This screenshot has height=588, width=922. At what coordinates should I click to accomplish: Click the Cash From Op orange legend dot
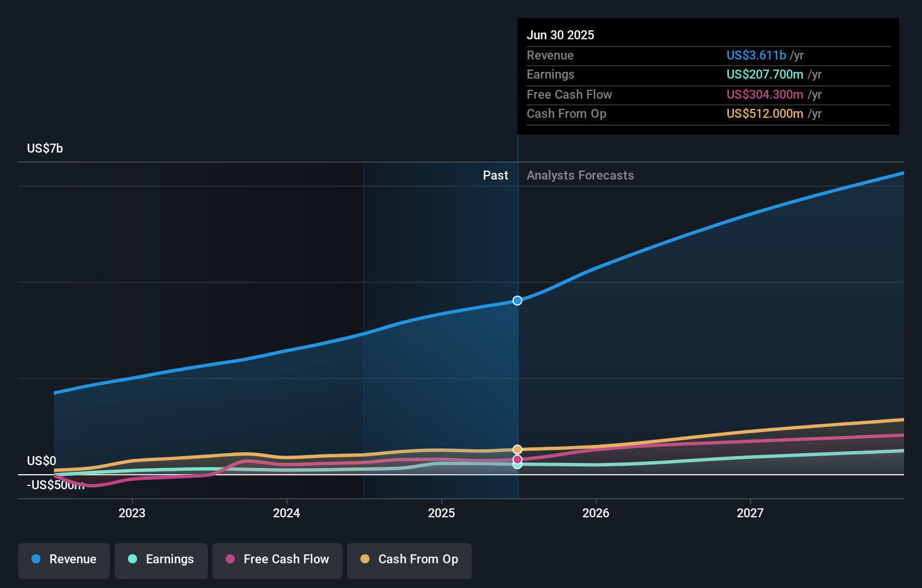tap(364, 559)
